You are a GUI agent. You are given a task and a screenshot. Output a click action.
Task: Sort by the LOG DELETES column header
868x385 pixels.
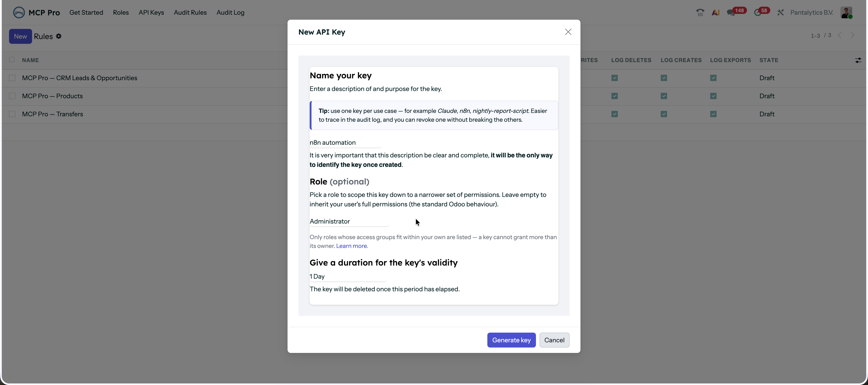[631, 60]
